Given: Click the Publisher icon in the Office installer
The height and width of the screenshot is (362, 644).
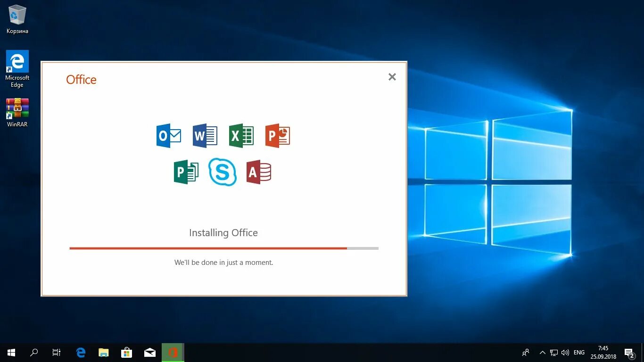Looking at the screenshot, I should 186,172.
